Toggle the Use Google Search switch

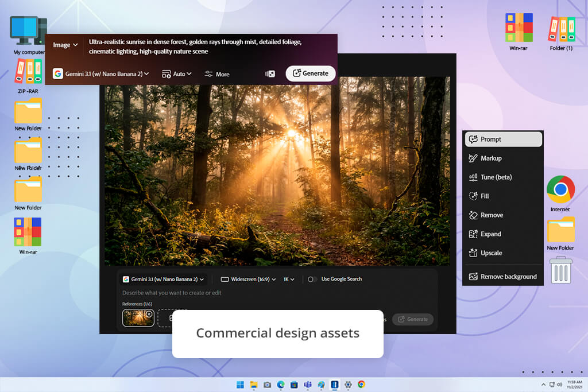pos(312,279)
